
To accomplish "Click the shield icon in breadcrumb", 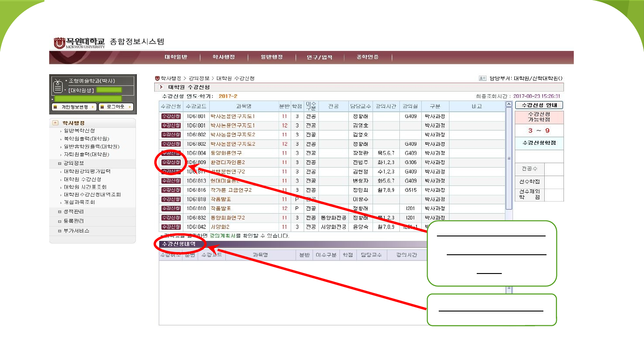I will click(x=157, y=78).
